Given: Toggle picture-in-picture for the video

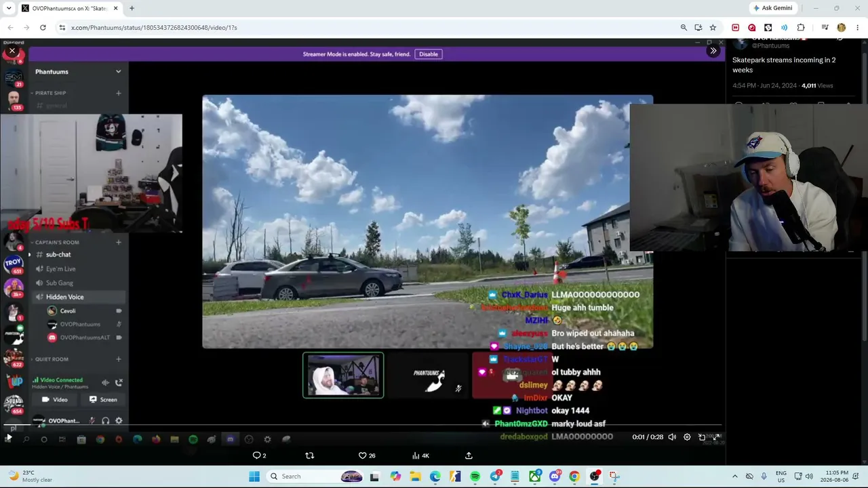Looking at the screenshot, I should pyautogui.click(x=702, y=437).
